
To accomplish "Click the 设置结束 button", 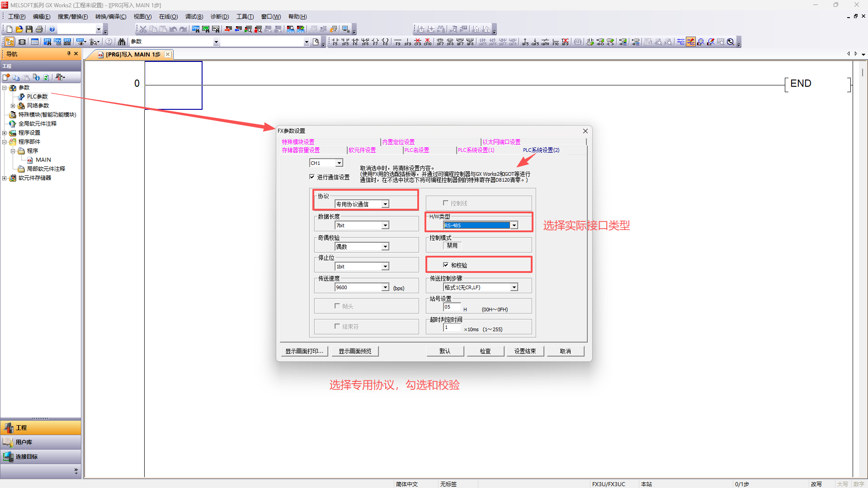I will point(524,351).
